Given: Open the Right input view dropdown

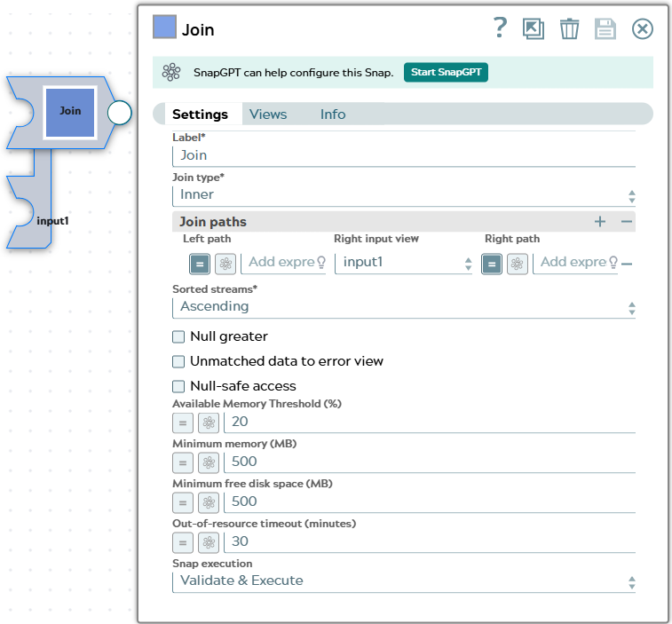Looking at the screenshot, I should pos(403,262).
